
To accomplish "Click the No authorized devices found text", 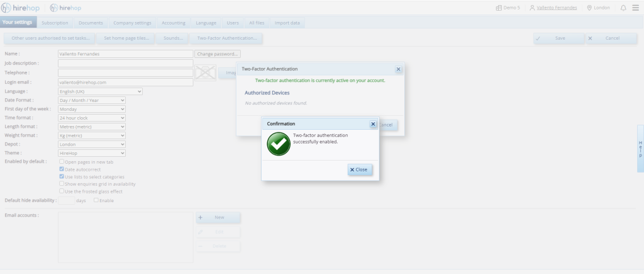I will [276, 103].
